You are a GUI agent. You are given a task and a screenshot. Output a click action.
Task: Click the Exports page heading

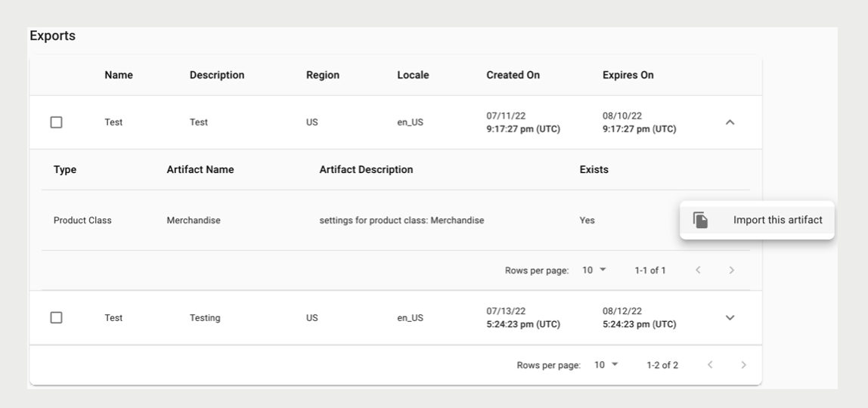pyautogui.click(x=53, y=36)
